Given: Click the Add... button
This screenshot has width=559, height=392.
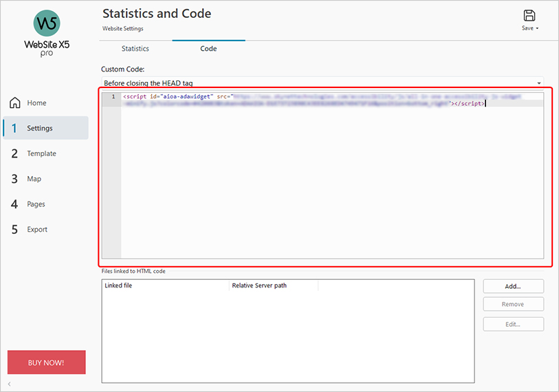Looking at the screenshot, I should pos(513,286).
